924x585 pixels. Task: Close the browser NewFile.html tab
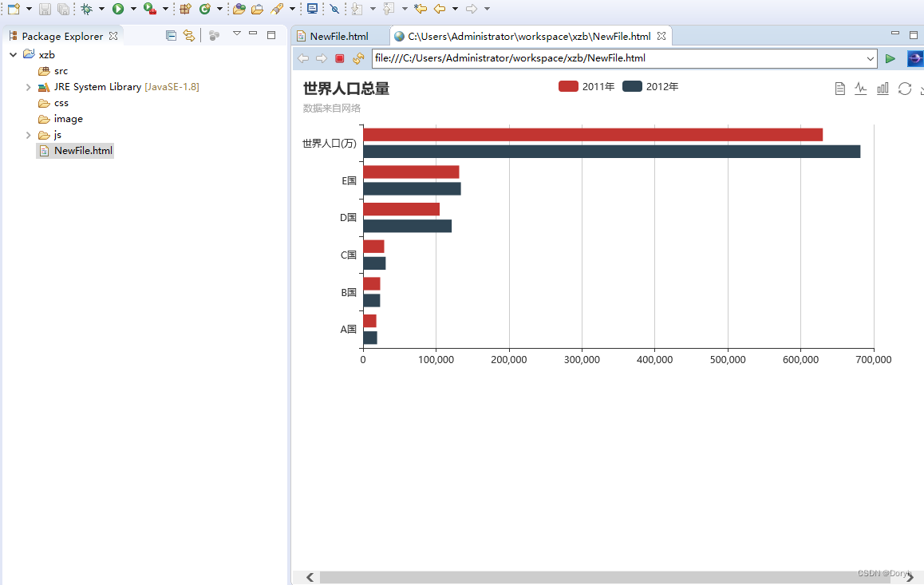pos(661,36)
